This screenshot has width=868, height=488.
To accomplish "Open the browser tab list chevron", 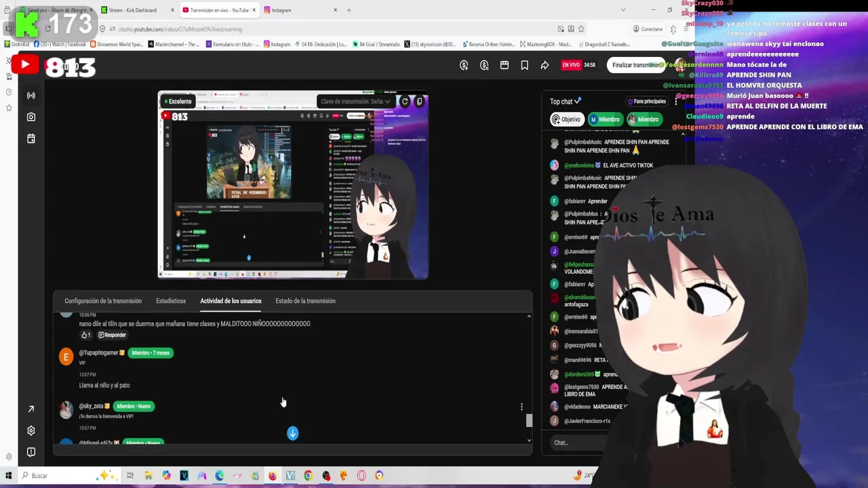I will point(623,10).
